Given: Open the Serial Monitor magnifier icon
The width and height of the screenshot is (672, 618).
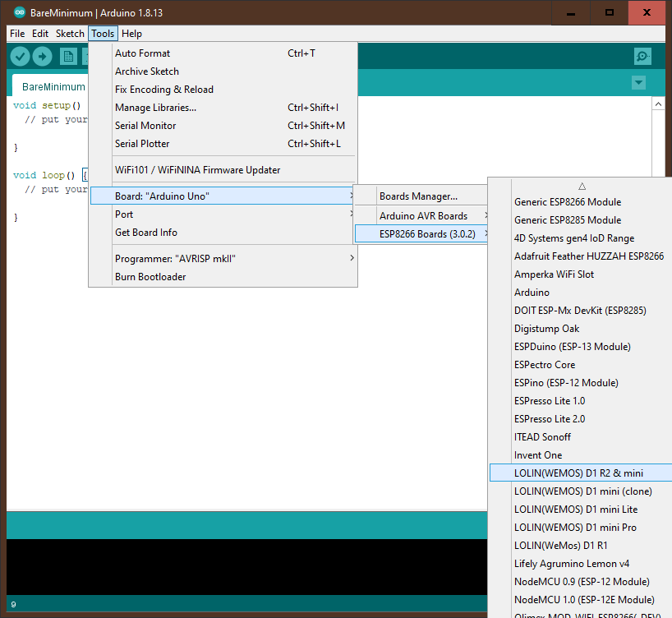Looking at the screenshot, I should click(x=642, y=56).
